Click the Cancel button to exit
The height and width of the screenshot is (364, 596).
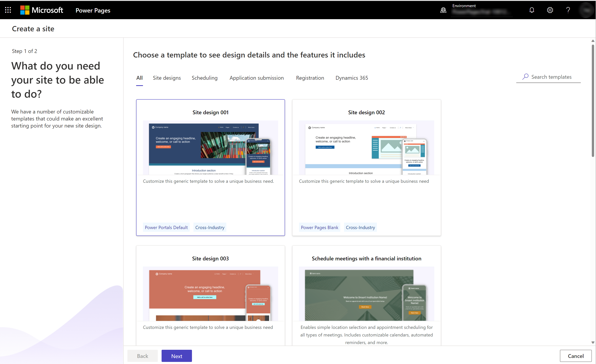click(x=575, y=355)
